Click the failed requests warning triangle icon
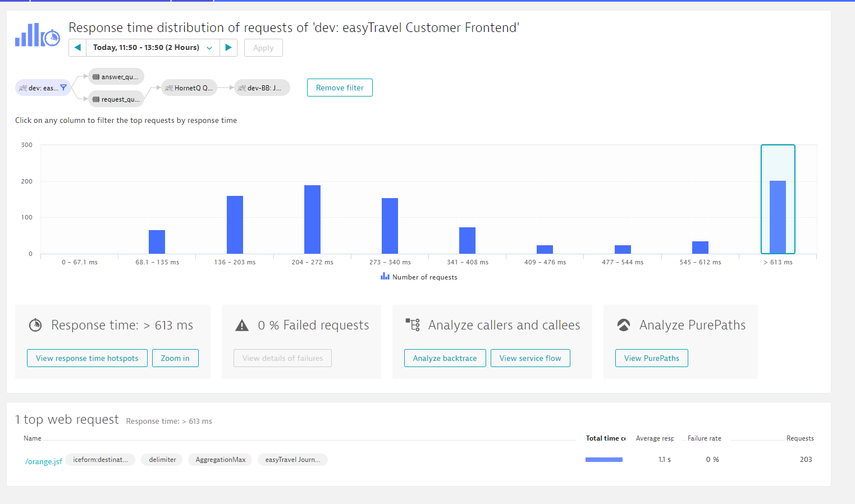855x504 pixels. [x=242, y=325]
